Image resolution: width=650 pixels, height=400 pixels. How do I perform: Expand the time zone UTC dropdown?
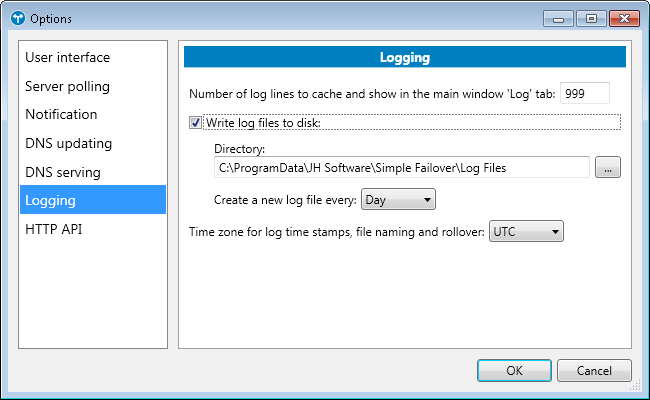pyautogui.click(x=526, y=233)
